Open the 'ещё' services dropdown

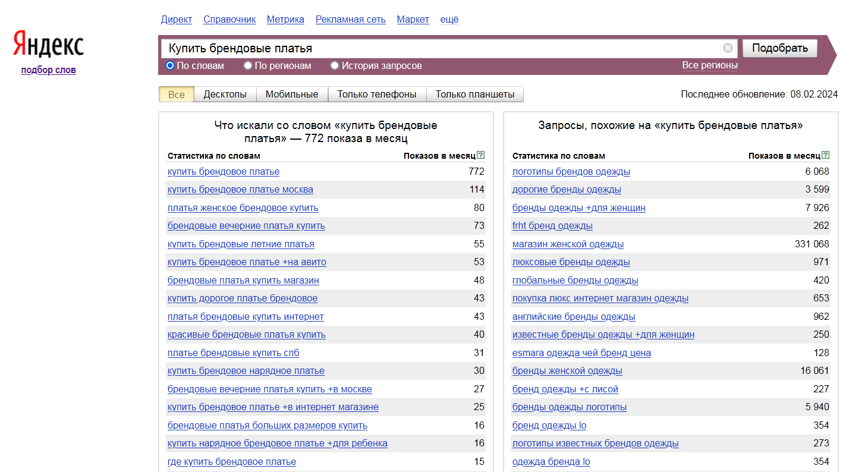[449, 20]
